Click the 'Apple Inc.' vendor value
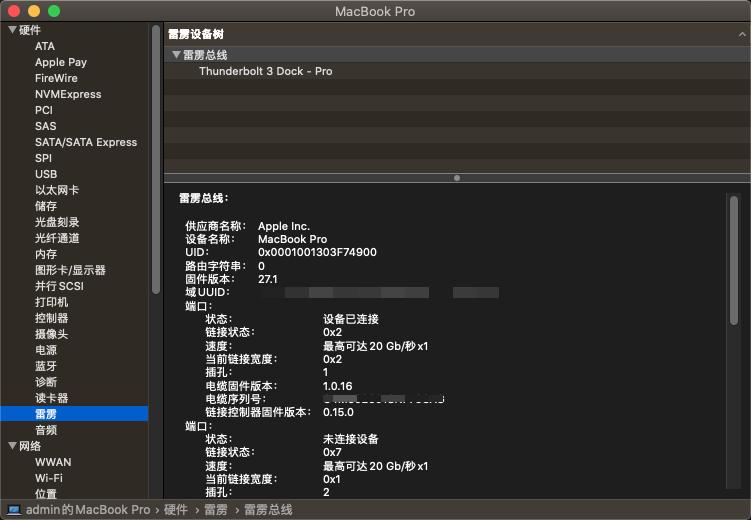 pyautogui.click(x=284, y=226)
